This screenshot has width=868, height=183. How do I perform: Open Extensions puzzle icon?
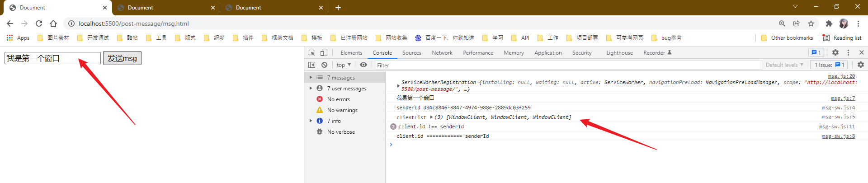click(x=829, y=23)
